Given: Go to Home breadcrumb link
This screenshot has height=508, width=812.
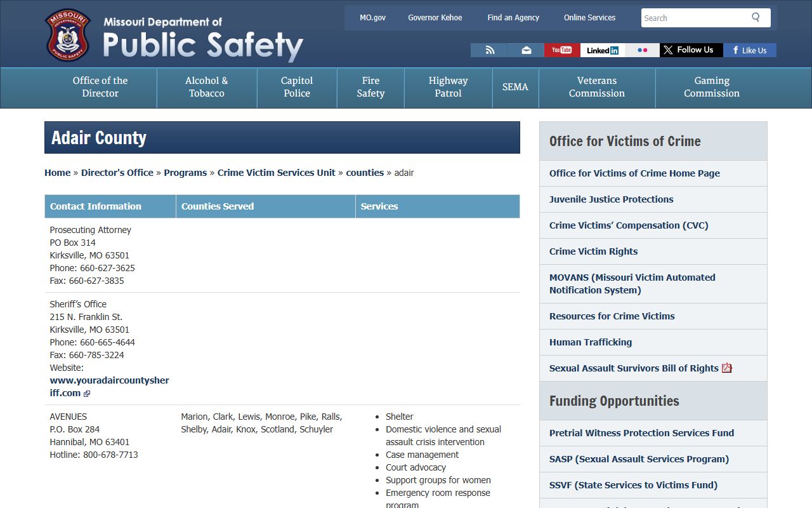Looking at the screenshot, I should pyautogui.click(x=57, y=173).
